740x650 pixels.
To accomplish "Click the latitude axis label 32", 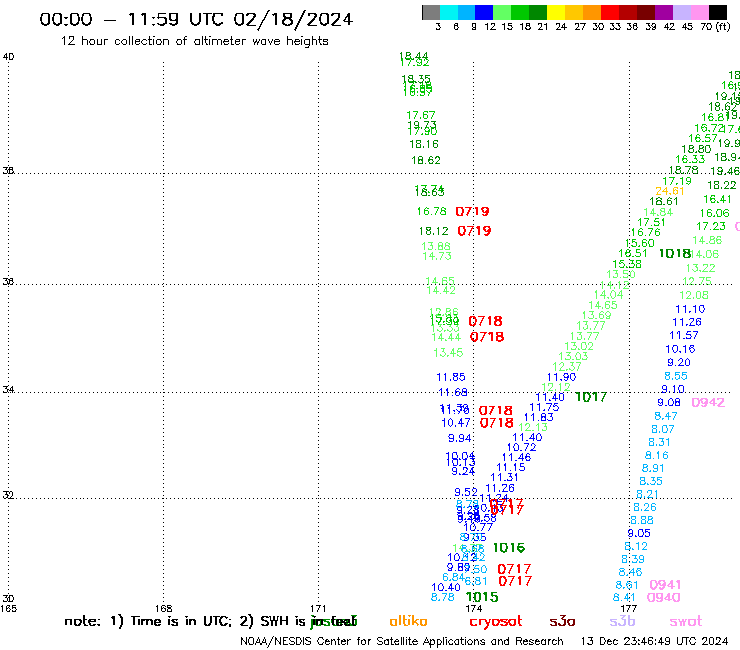I will 8,495.
